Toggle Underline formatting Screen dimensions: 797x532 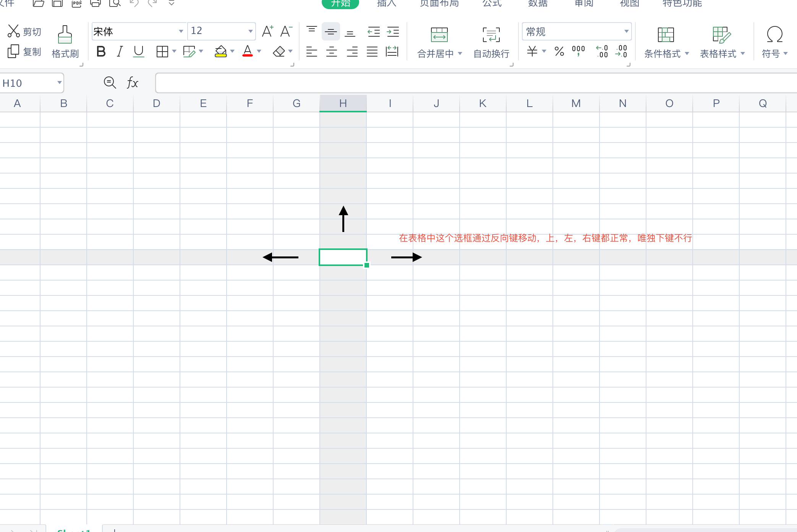139,51
